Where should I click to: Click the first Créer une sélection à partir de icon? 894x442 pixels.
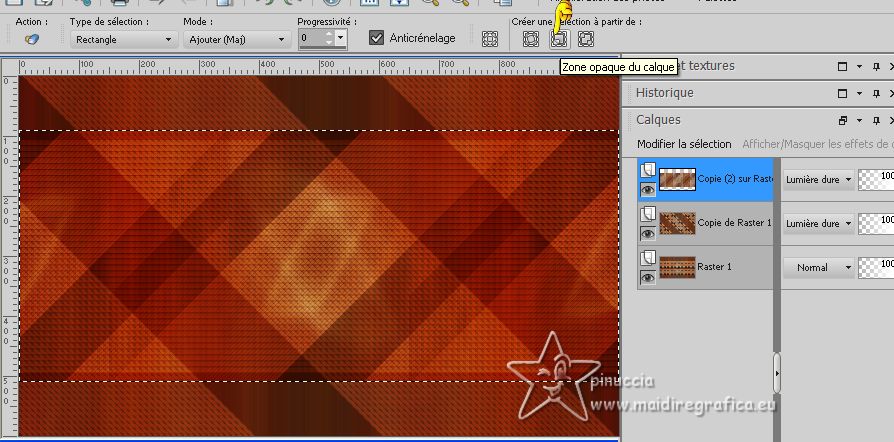[x=531, y=39]
